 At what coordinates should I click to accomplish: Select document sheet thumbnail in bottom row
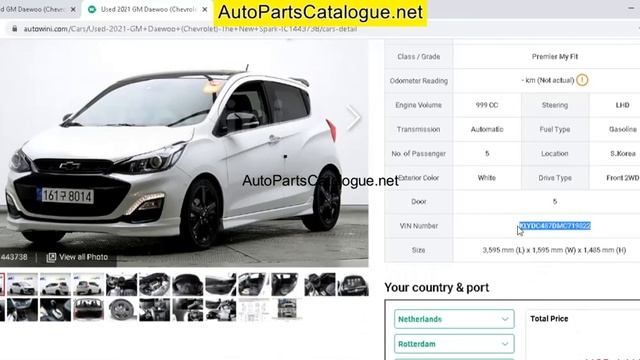(x=254, y=310)
